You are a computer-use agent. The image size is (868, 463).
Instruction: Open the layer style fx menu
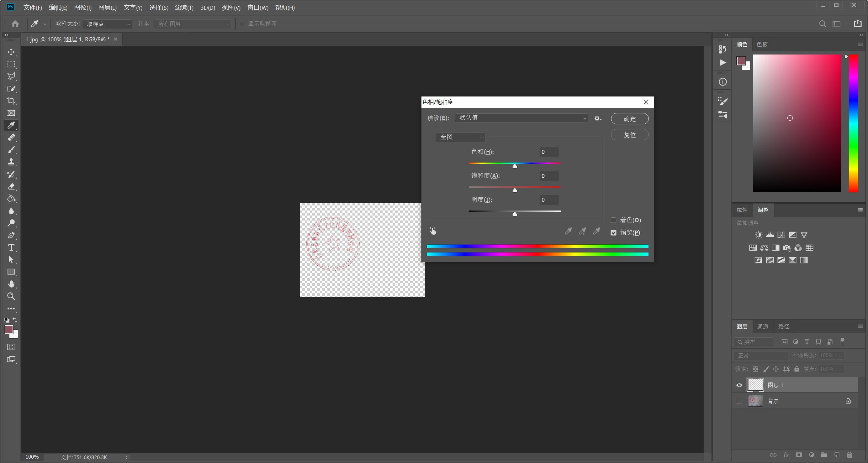786,455
